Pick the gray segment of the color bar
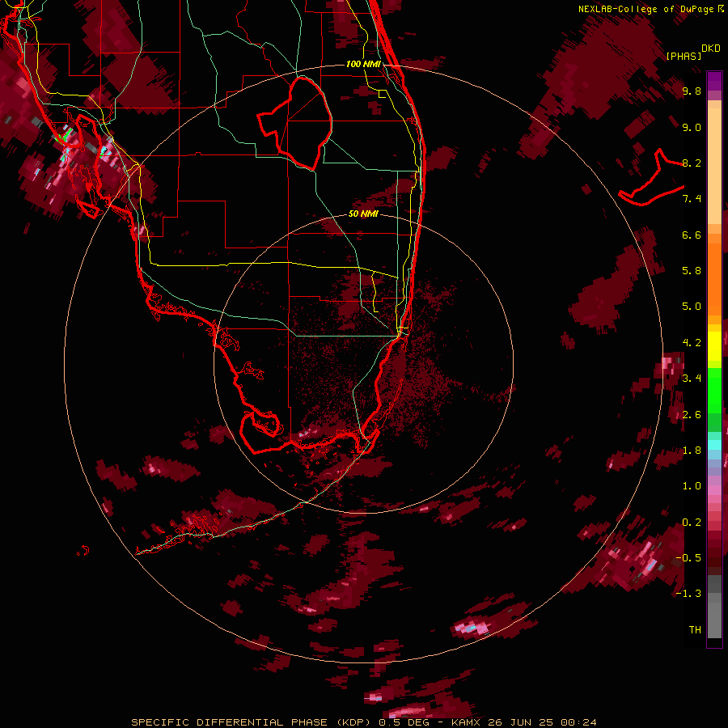Screen dimensions: 728x728 (714, 608)
